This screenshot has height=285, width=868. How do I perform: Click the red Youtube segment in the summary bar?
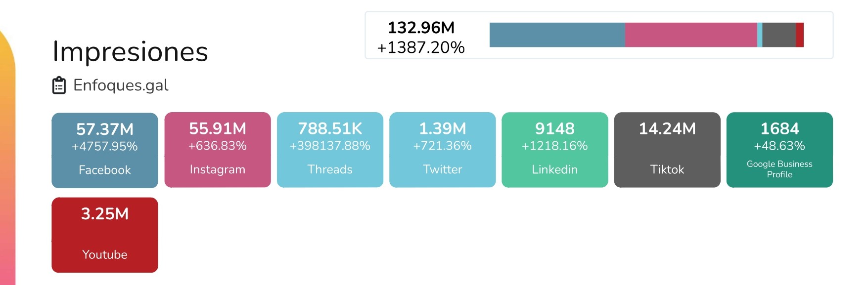[800, 35]
